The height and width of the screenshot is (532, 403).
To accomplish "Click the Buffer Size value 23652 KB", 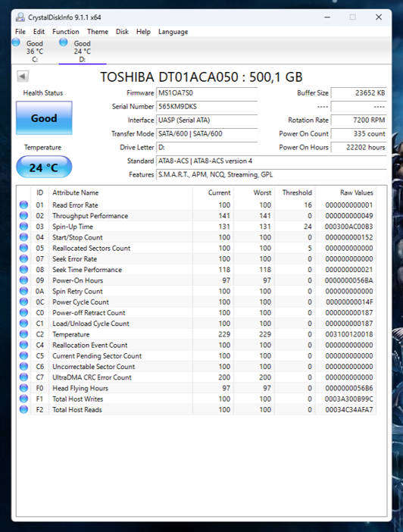I will click(x=359, y=93).
